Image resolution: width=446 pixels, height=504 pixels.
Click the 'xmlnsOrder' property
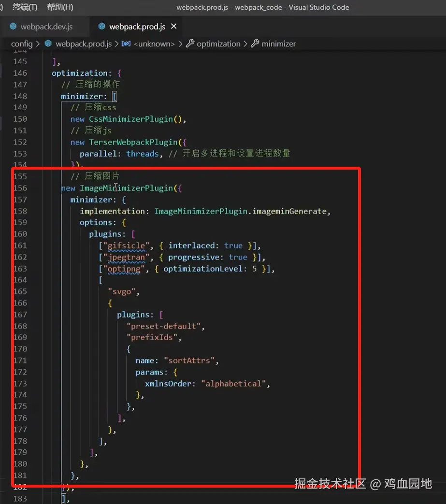(x=168, y=384)
